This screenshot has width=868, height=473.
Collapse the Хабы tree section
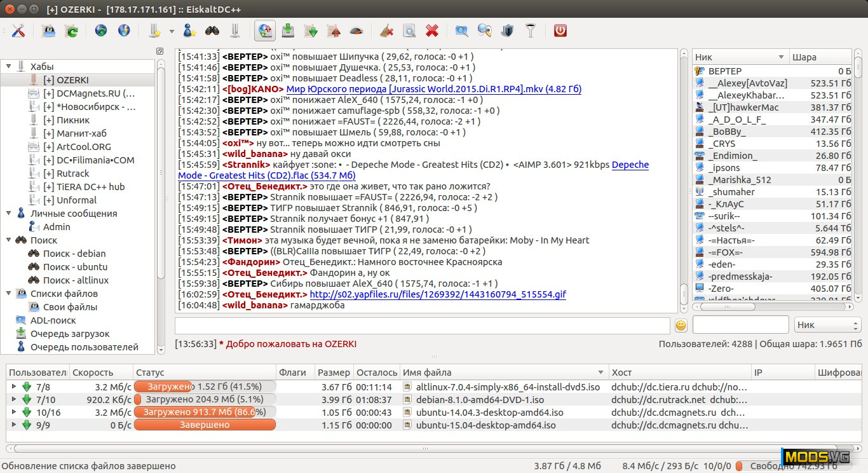point(9,67)
